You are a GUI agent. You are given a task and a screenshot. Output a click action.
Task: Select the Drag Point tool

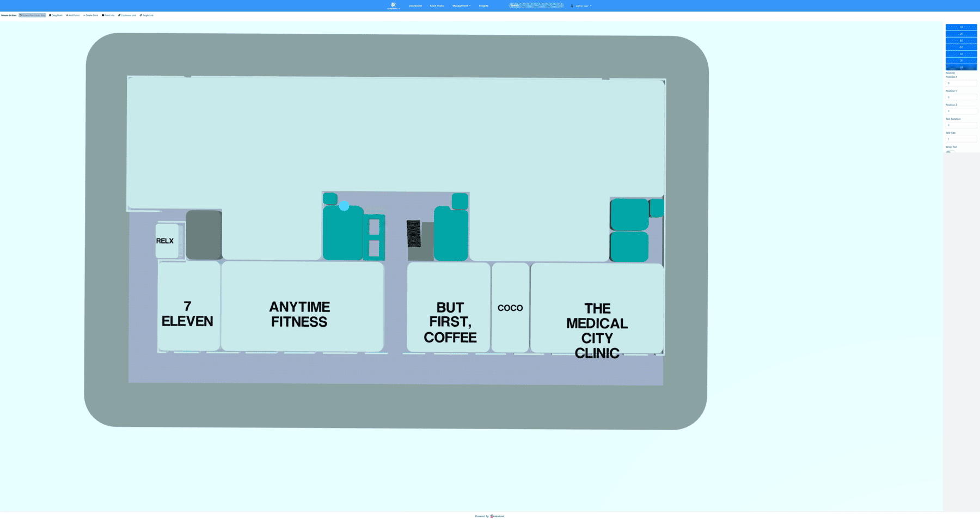(56, 15)
